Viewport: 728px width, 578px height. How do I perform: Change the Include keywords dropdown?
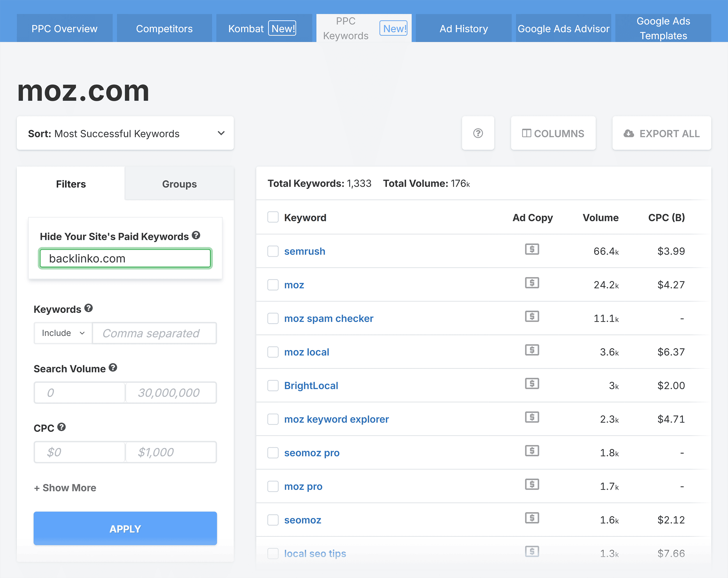[63, 333]
